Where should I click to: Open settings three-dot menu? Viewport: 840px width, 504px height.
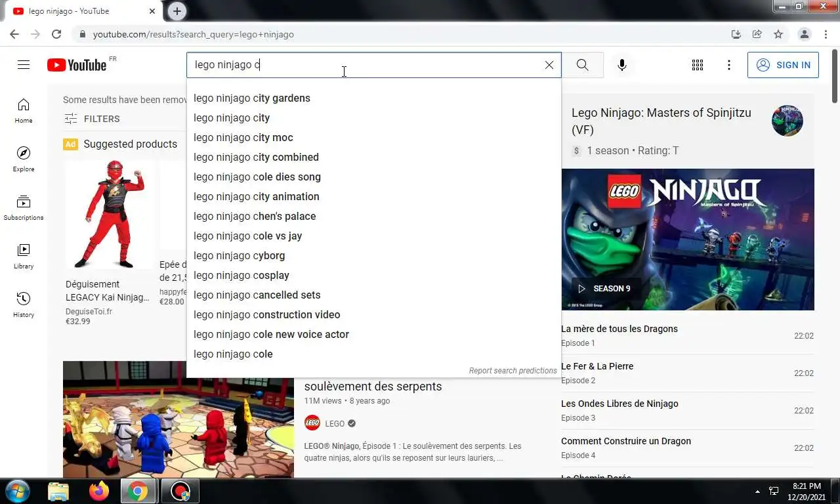coord(729,65)
